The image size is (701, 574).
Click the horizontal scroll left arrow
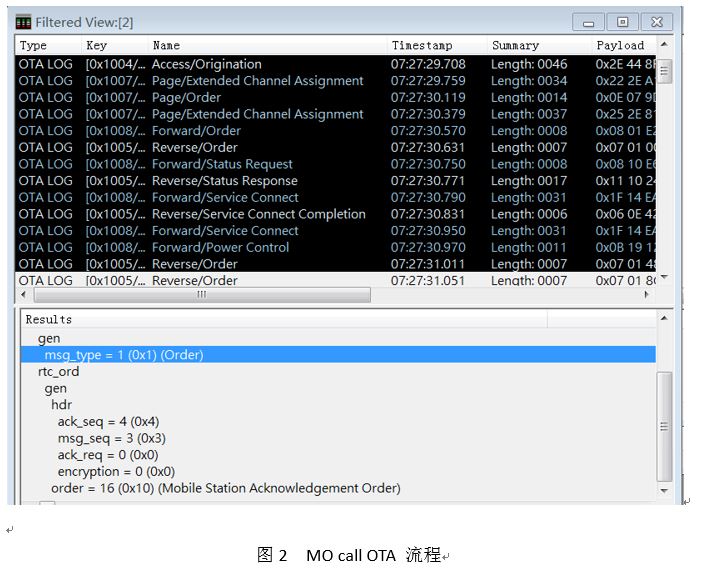[23, 294]
